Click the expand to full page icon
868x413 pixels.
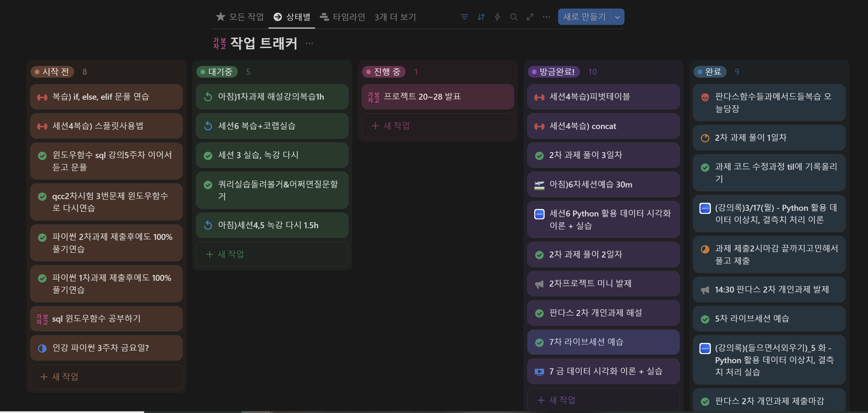[x=530, y=17]
